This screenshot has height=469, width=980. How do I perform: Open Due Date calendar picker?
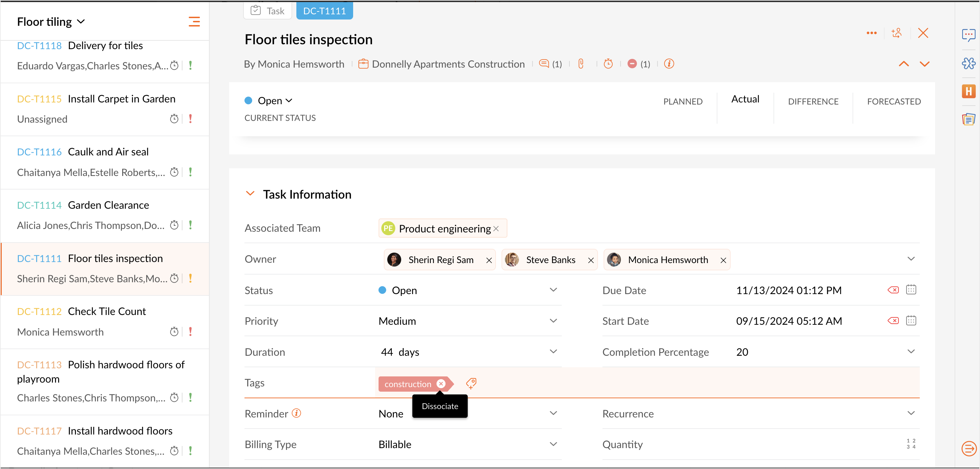911,290
